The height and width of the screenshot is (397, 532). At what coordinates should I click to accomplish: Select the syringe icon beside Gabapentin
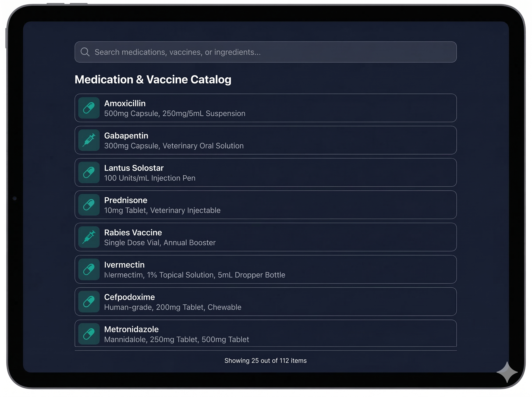coord(88,140)
